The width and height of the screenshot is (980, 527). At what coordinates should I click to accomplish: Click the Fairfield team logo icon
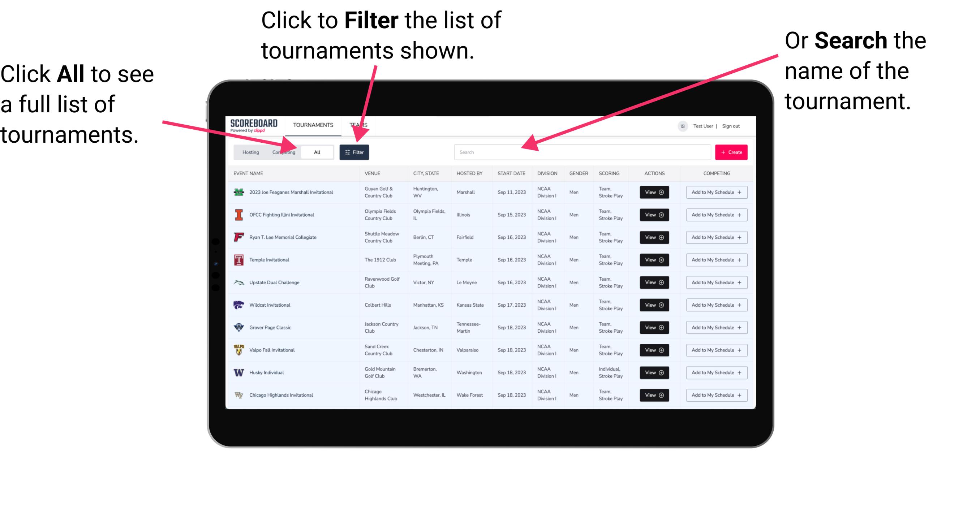pos(239,237)
